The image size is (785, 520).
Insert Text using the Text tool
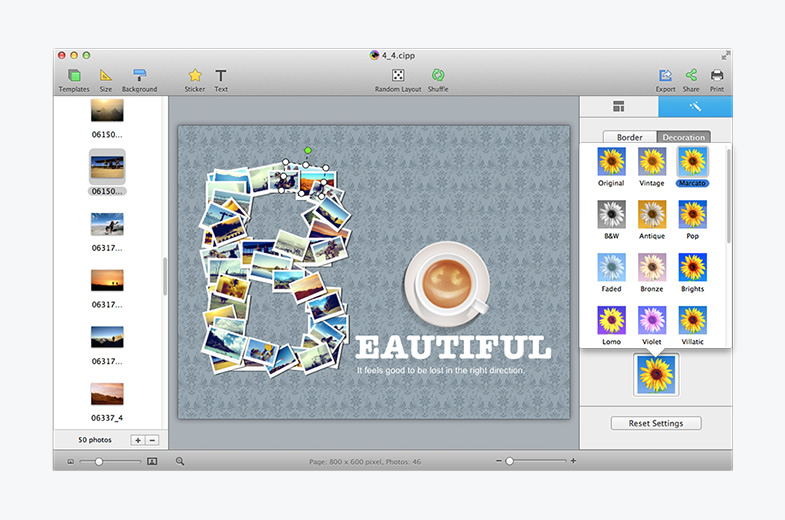[x=221, y=76]
